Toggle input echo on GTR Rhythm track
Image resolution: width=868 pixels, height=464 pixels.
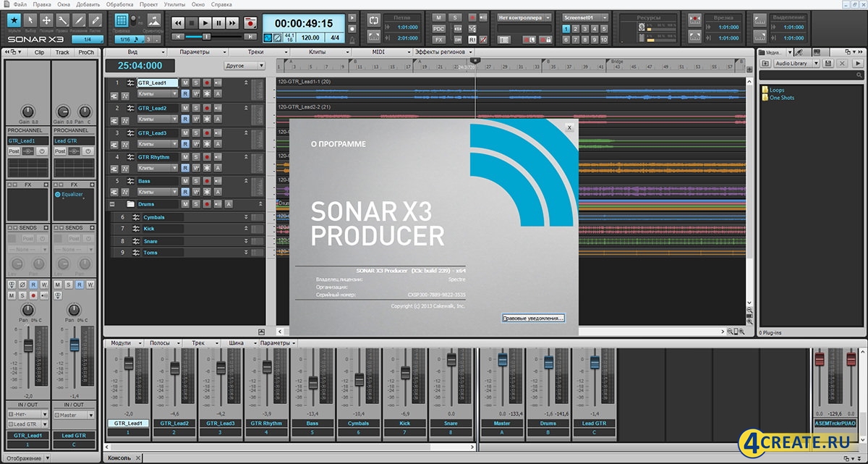(x=218, y=157)
